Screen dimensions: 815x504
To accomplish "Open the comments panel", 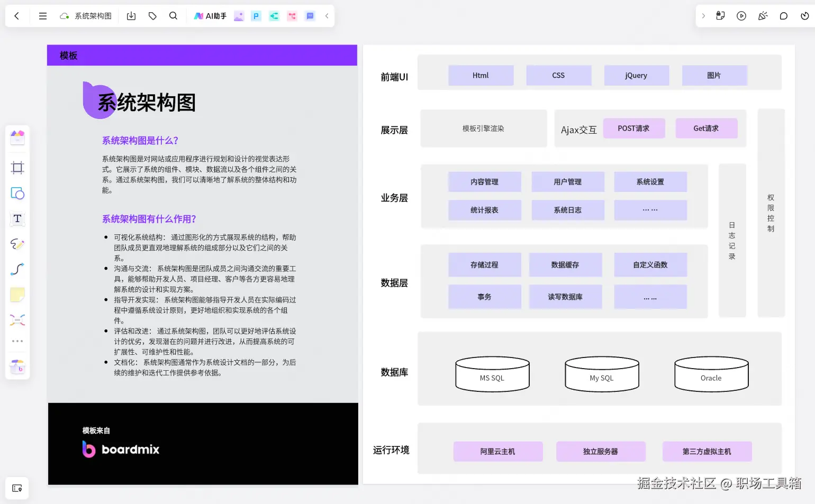I will (x=784, y=16).
